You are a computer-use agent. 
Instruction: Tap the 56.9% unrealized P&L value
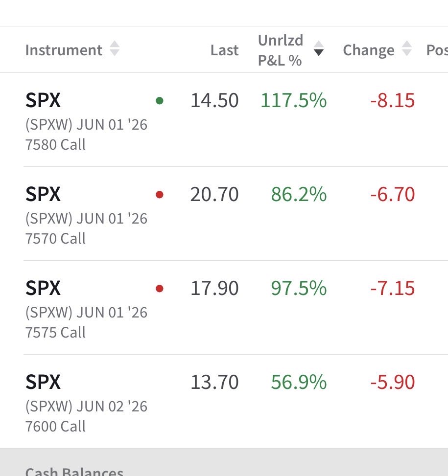pos(299,382)
